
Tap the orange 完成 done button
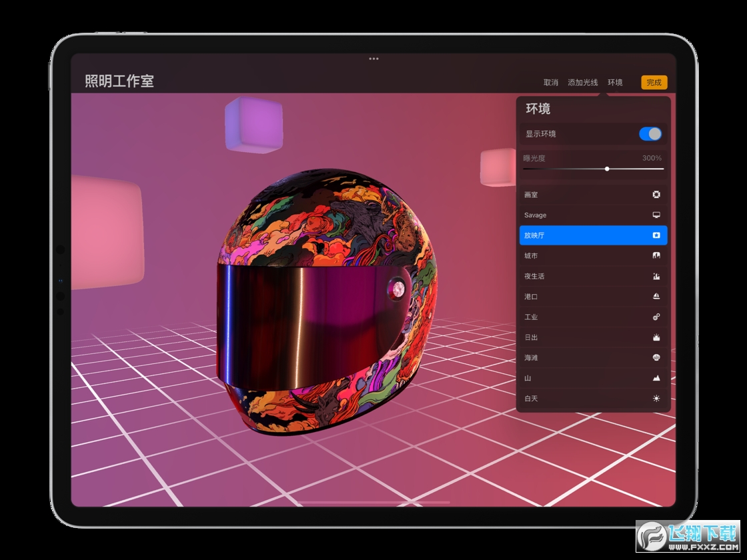point(654,83)
